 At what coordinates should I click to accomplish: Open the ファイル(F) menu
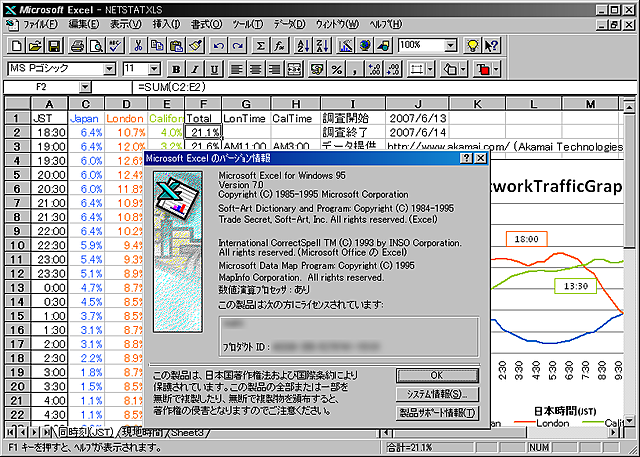(x=40, y=24)
